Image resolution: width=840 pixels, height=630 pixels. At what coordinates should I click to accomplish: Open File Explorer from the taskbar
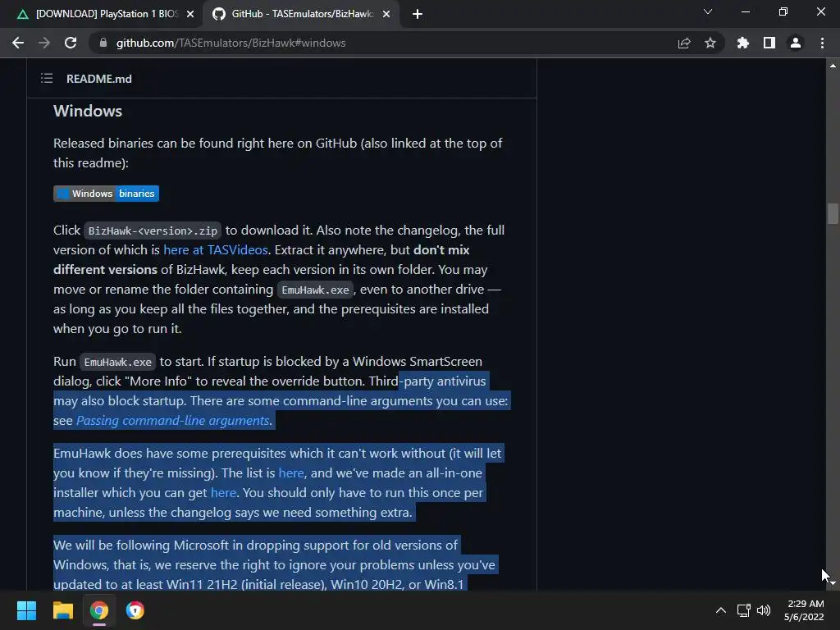[62, 610]
